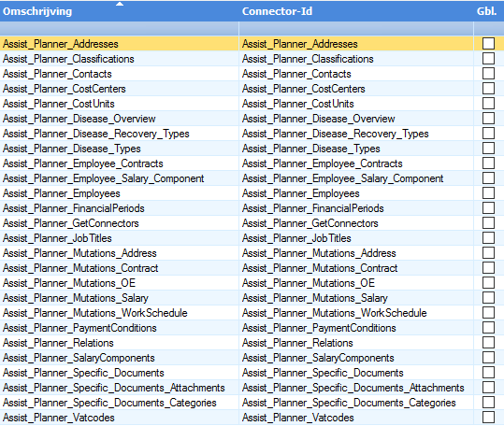Image resolution: width=504 pixels, height=426 pixels.
Task: Click Assist_Planner_Specific_Documents in Connector-Id column
Action: coord(323,373)
